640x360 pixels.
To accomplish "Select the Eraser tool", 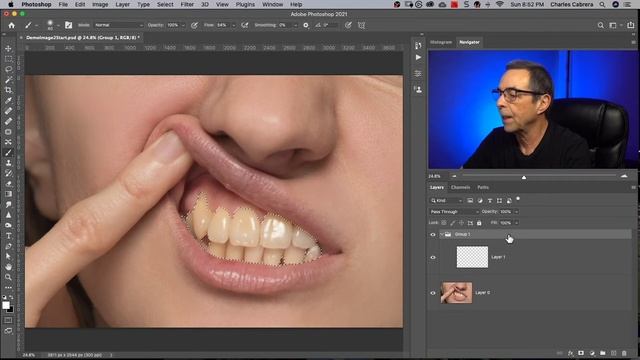I will (8, 184).
